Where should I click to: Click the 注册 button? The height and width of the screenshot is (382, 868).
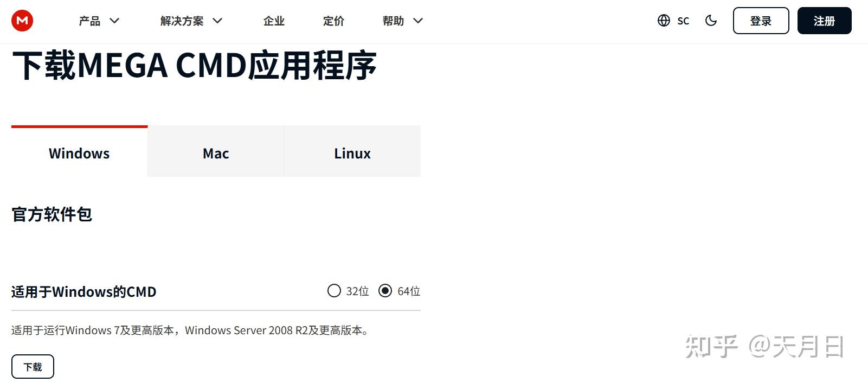pos(824,21)
